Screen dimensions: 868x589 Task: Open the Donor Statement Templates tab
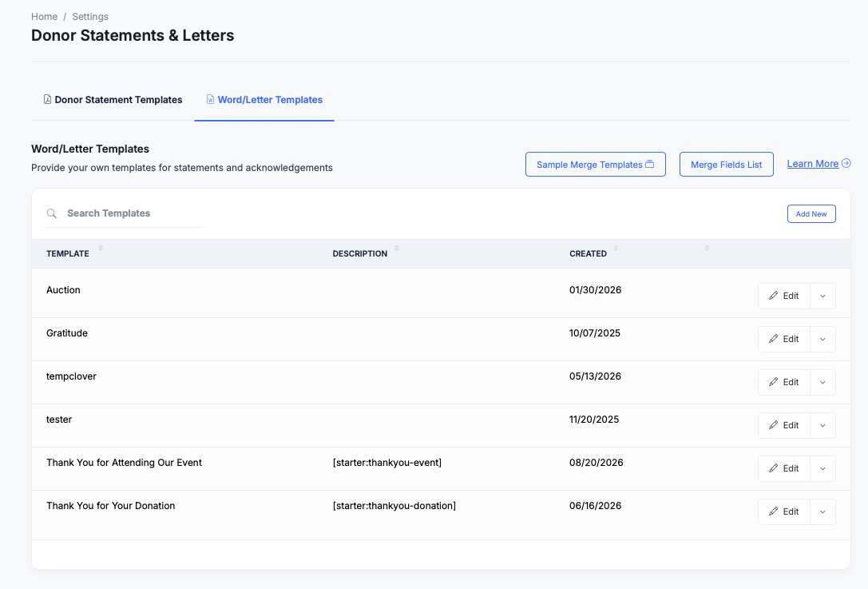click(113, 100)
